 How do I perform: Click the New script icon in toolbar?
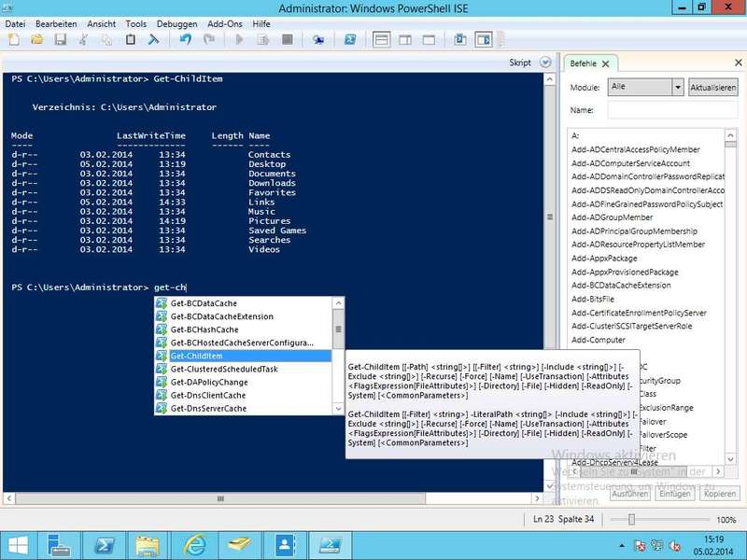pyautogui.click(x=13, y=40)
